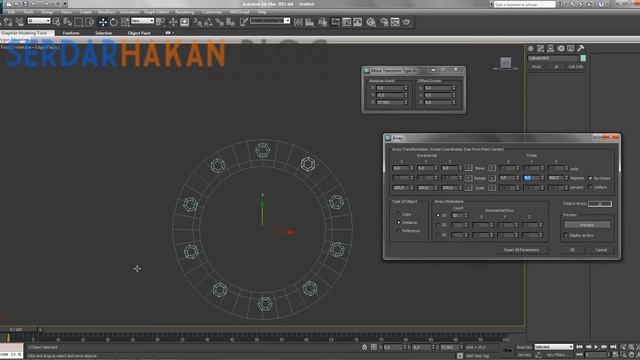Open the named selection sets dropdown
This screenshot has height=360, width=640.
270,21
